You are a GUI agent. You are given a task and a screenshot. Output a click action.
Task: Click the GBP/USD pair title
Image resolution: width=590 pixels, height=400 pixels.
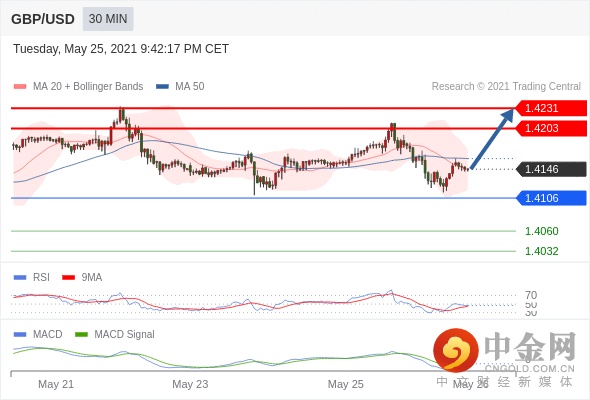click(43, 19)
